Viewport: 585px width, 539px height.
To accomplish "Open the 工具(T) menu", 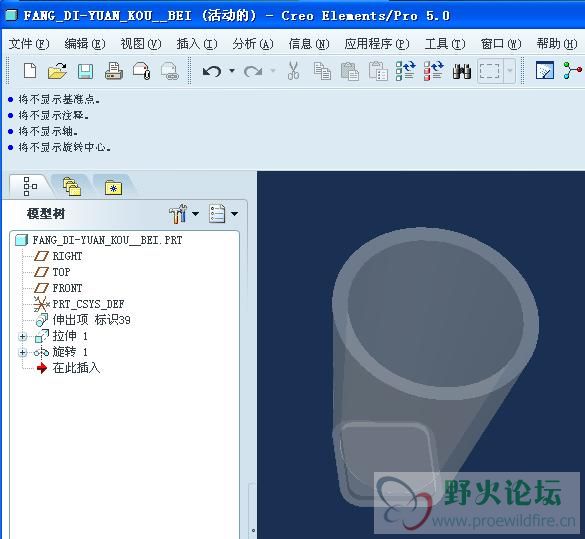I will (445, 44).
